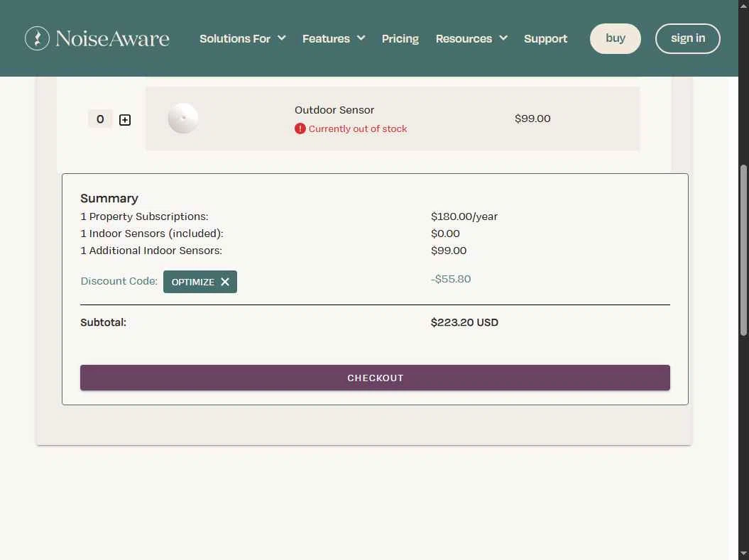Open the NoiseAware logo home link
The width and height of the screenshot is (749, 560).
point(97,38)
